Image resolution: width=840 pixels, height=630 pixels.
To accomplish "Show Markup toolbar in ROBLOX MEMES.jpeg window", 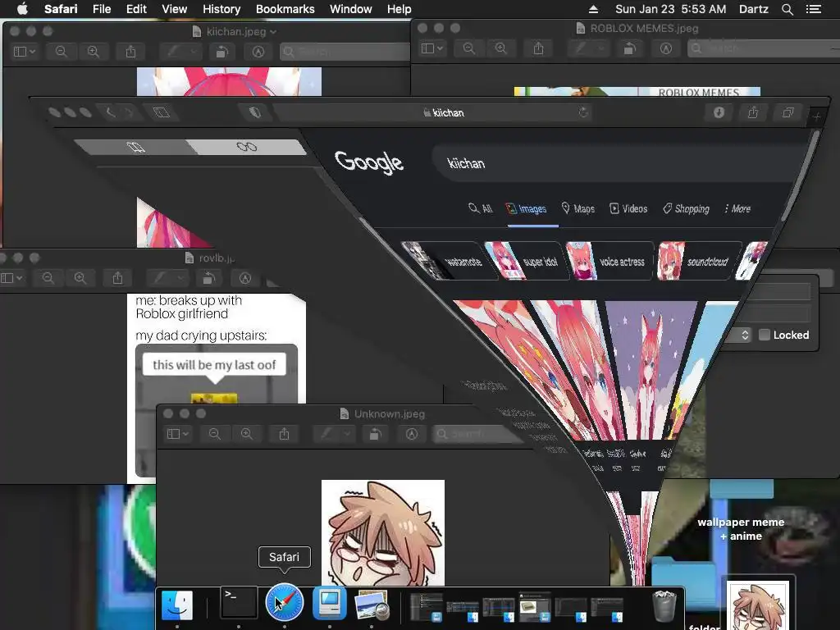I will pos(666,48).
